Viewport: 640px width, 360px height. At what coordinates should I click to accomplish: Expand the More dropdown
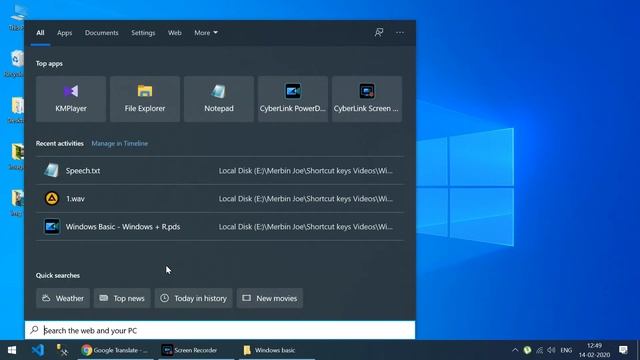(x=206, y=33)
